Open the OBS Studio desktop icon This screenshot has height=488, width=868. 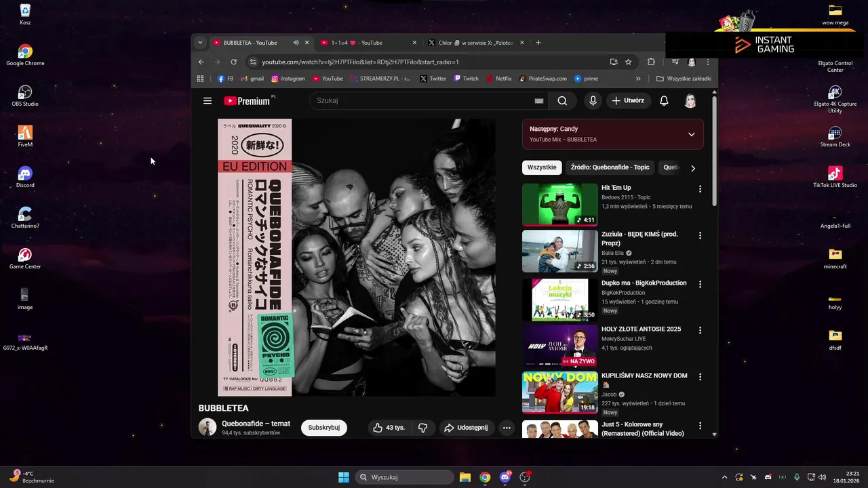click(25, 96)
